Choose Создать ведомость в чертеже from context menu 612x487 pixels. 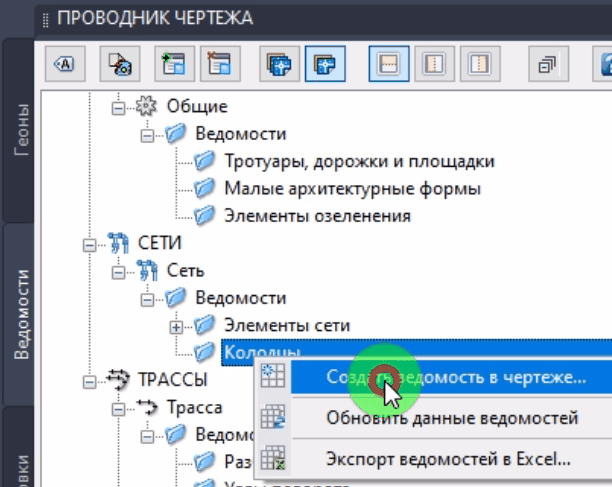(452, 377)
